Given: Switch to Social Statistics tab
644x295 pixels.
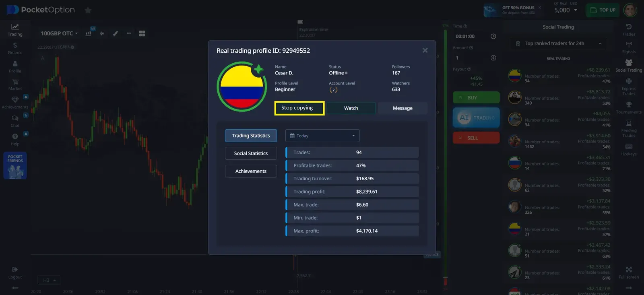Looking at the screenshot, I should point(251,153).
